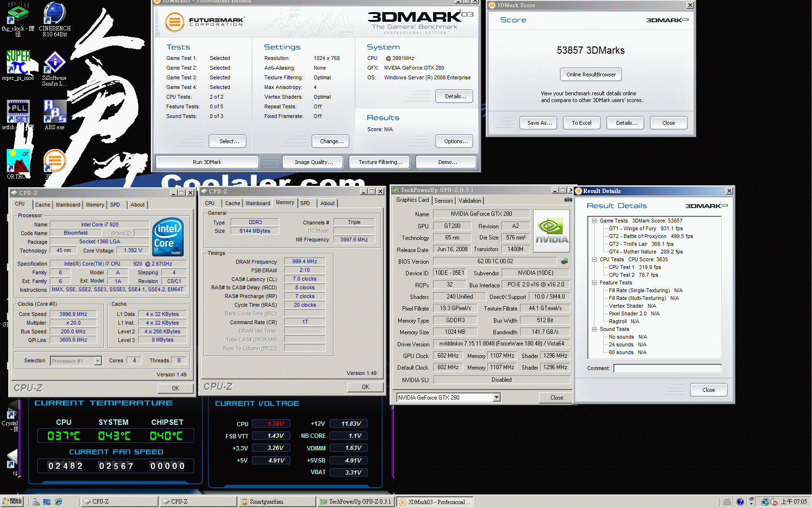Viewport: 812px width, 508px height.
Task: Launch the super_pi_mod desktop shortcut
Action: [18, 65]
